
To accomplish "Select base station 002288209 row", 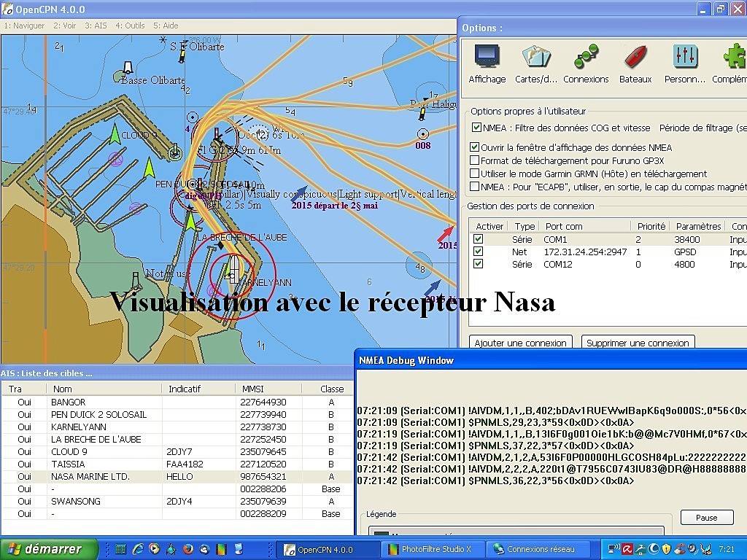I will coord(177,513).
